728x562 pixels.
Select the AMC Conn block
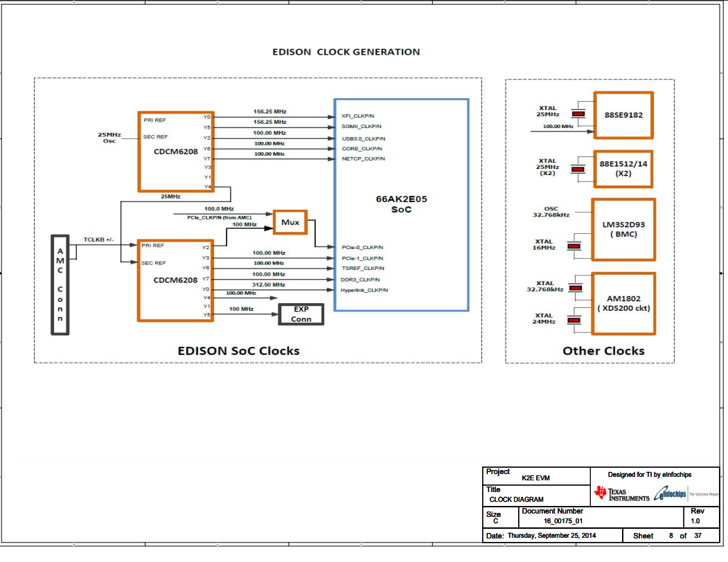pyautogui.click(x=60, y=284)
